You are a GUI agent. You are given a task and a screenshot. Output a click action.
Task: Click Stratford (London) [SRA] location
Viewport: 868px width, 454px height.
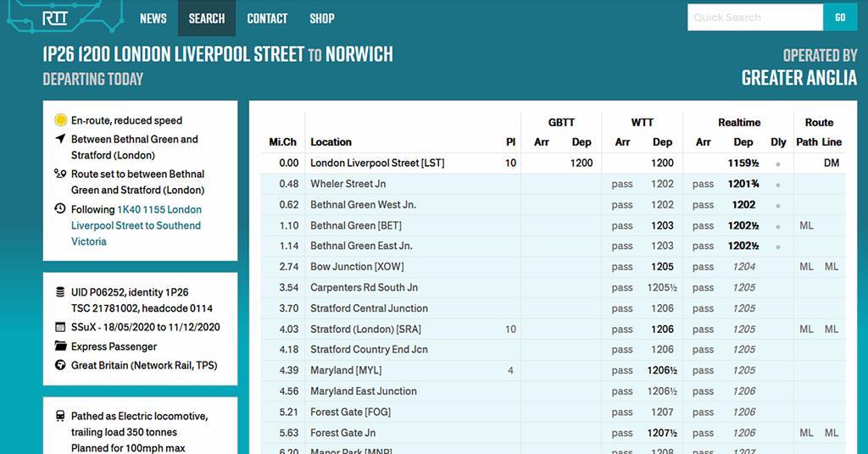[x=365, y=329]
